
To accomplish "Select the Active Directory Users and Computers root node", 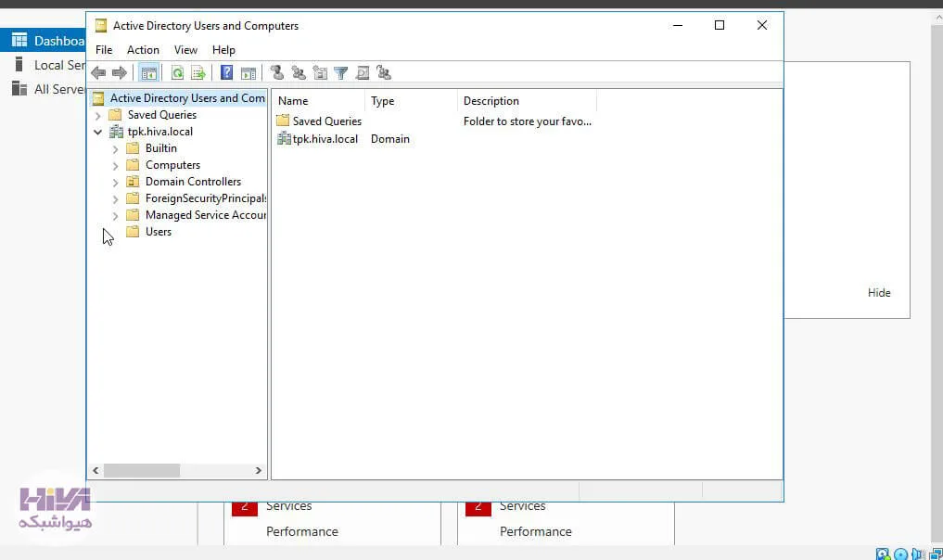I will click(187, 98).
